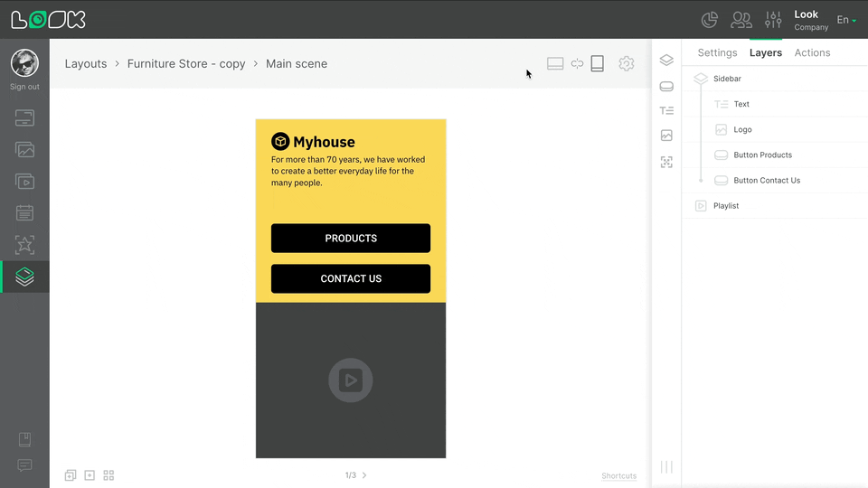Open the Layouts section in left sidebar
The width and height of the screenshot is (868, 488).
(x=24, y=277)
